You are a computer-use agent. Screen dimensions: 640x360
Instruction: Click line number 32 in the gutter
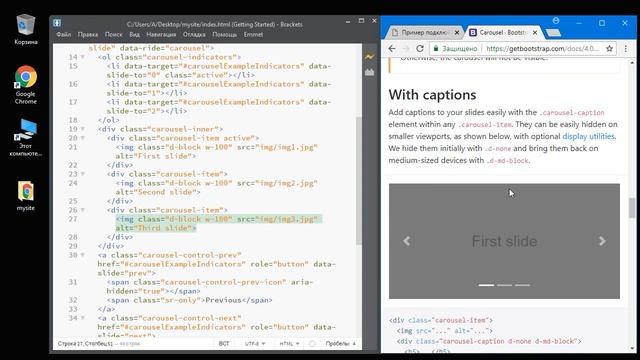[x=73, y=300]
